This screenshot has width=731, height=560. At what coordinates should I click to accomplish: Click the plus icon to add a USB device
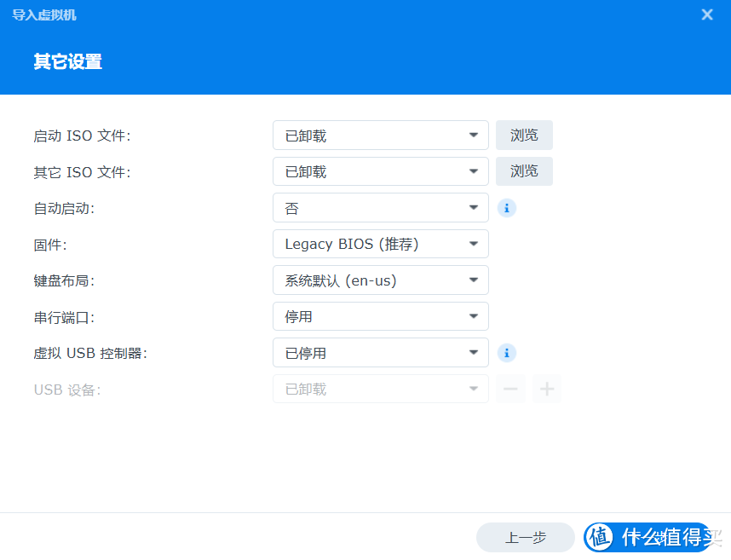click(x=546, y=389)
